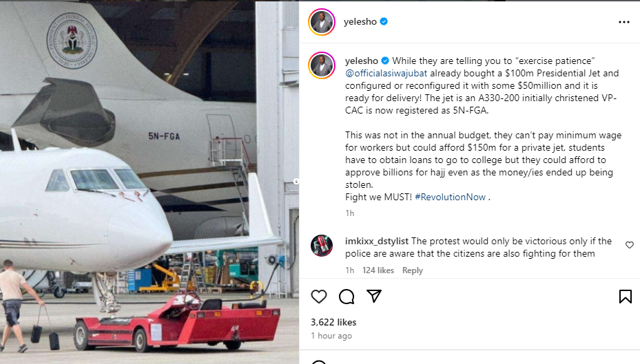Click the '1 hour ago' post timestamp
The width and height of the screenshot is (640, 364).
tap(331, 336)
